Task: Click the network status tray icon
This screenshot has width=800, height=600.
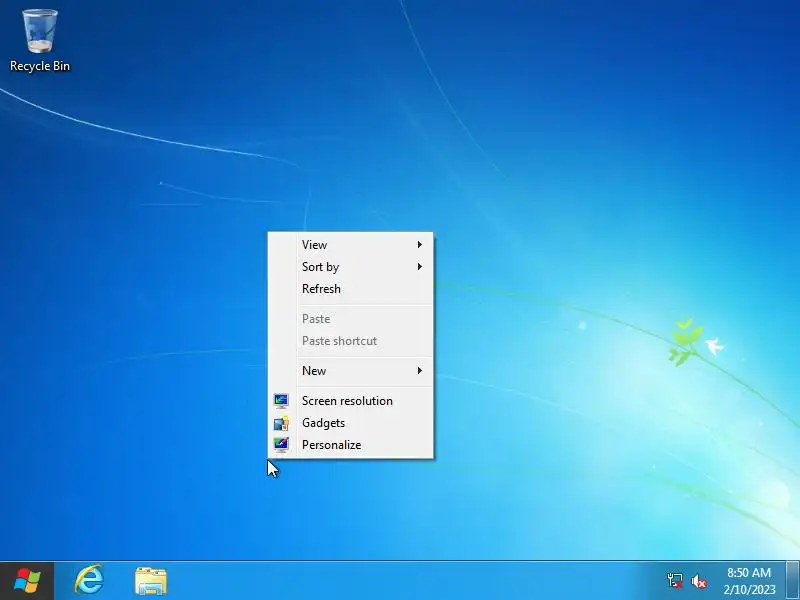Action: [674, 581]
